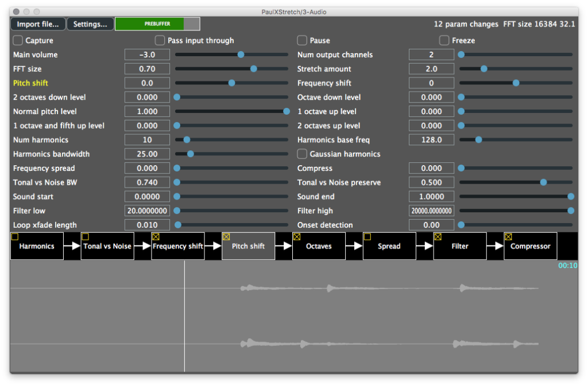This screenshot has width=588, height=386.
Task: Click the Num harmonics value field 10
Action: coord(147,140)
